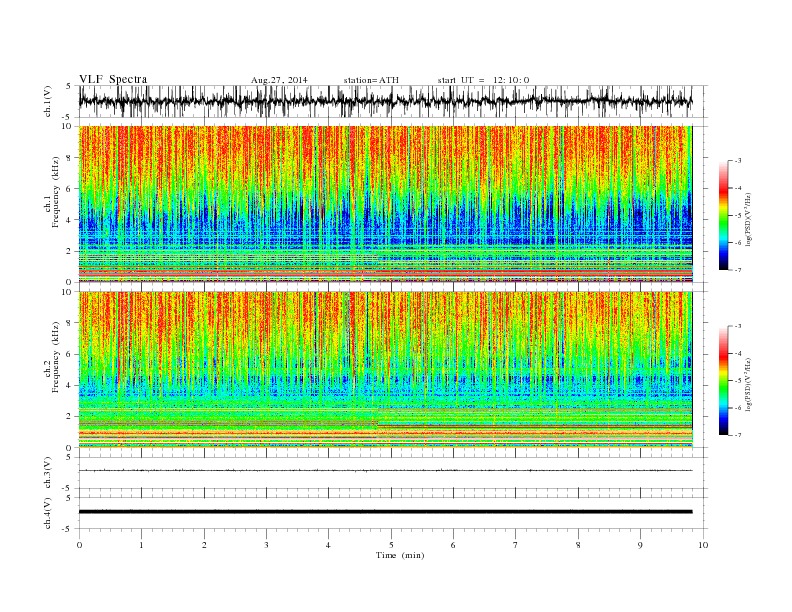The image size is (792, 612).
Task: Select the ch.1 "Frequency (kHz)" axis label
Action: coord(56,192)
